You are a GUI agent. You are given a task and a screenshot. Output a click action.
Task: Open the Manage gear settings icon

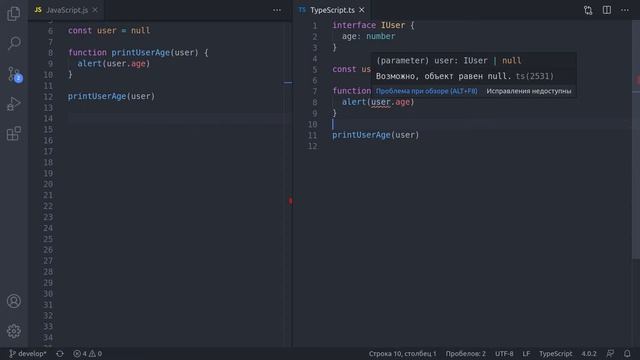click(14, 331)
